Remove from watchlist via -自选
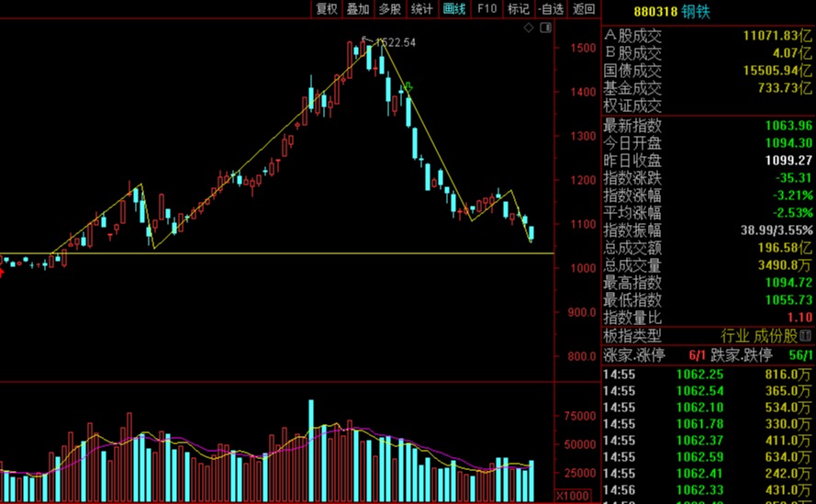 click(x=551, y=9)
